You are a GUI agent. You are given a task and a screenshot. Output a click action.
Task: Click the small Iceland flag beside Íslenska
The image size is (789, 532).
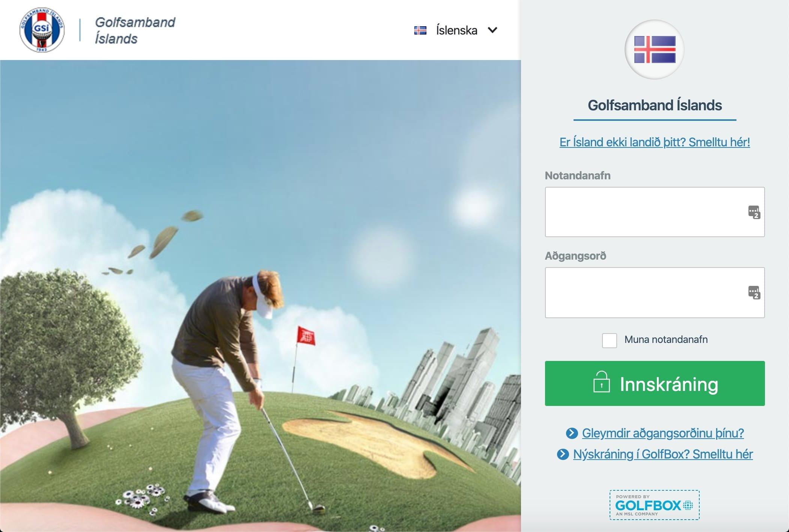pos(420,30)
